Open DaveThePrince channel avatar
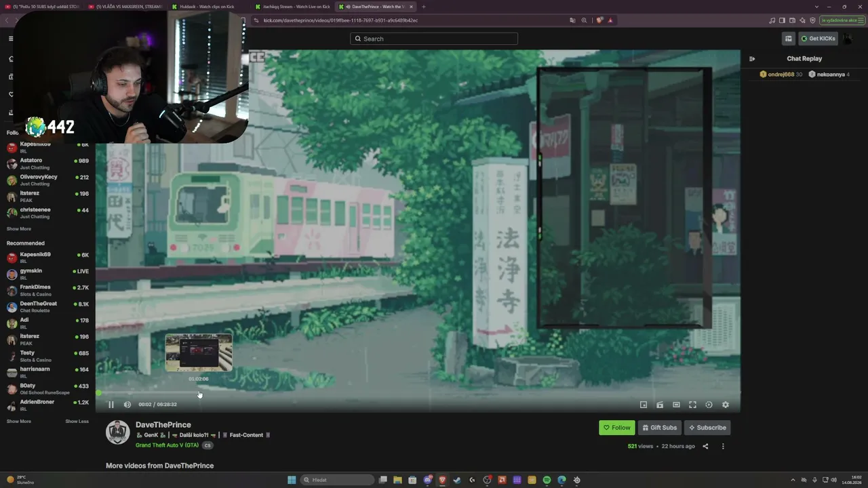 (117, 432)
